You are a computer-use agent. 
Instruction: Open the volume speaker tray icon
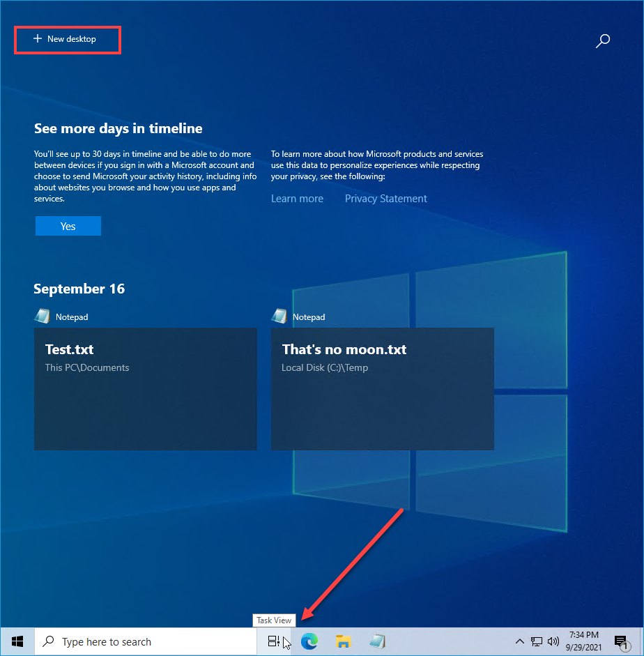(553, 641)
